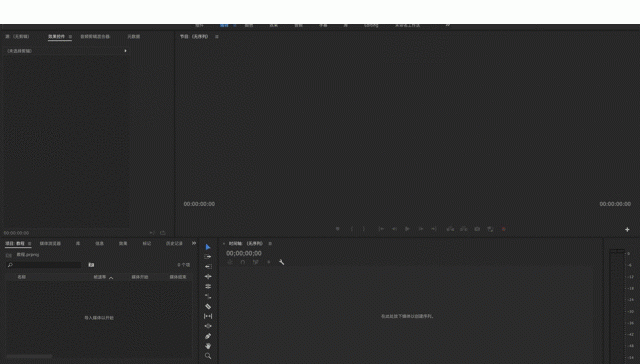Open the Effect Controls panel menu
This screenshot has height=364, width=640.
tap(70, 37)
